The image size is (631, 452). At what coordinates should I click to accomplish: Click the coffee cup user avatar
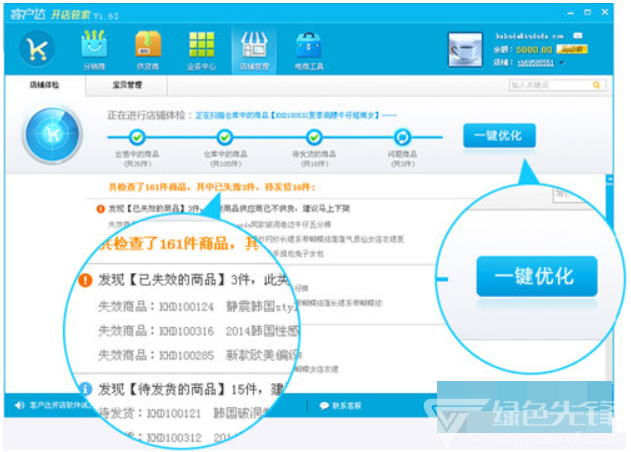pyautogui.click(x=465, y=50)
